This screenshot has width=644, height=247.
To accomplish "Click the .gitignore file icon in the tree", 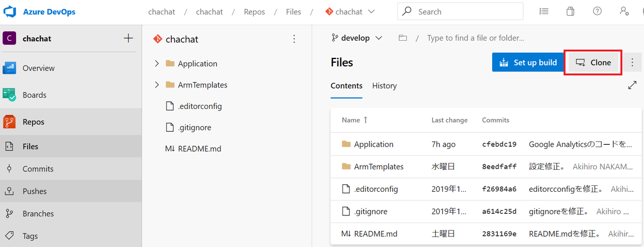I will click(x=170, y=128).
